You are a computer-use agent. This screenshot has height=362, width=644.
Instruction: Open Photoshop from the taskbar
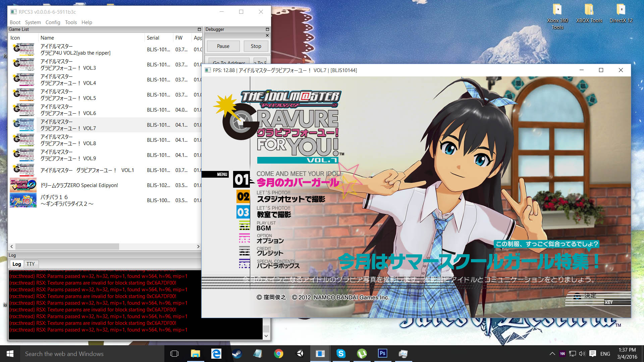click(382, 354)
